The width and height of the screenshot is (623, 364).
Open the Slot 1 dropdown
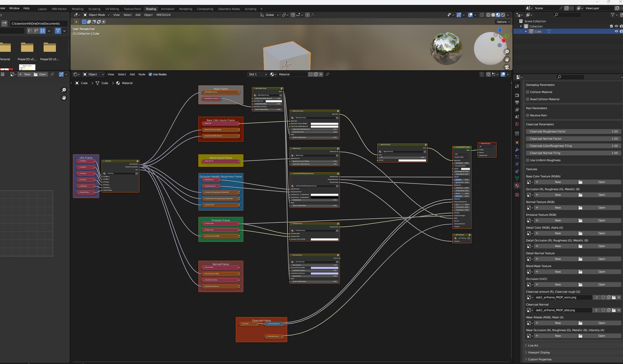pos(258,74)
